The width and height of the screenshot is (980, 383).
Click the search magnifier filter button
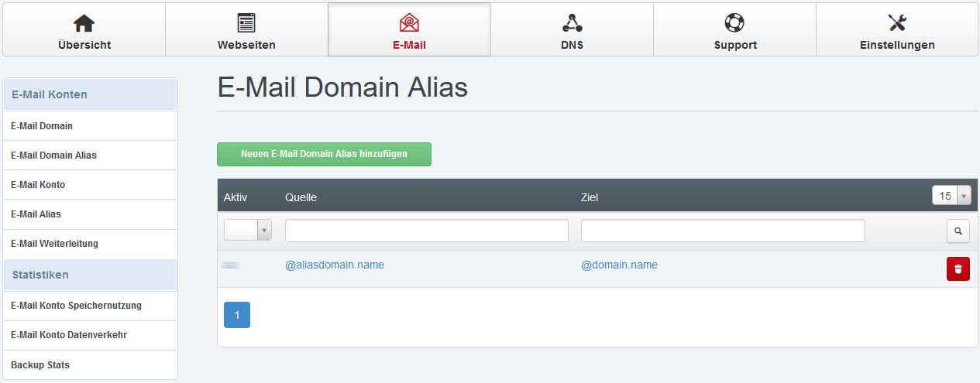click(958, 231)
